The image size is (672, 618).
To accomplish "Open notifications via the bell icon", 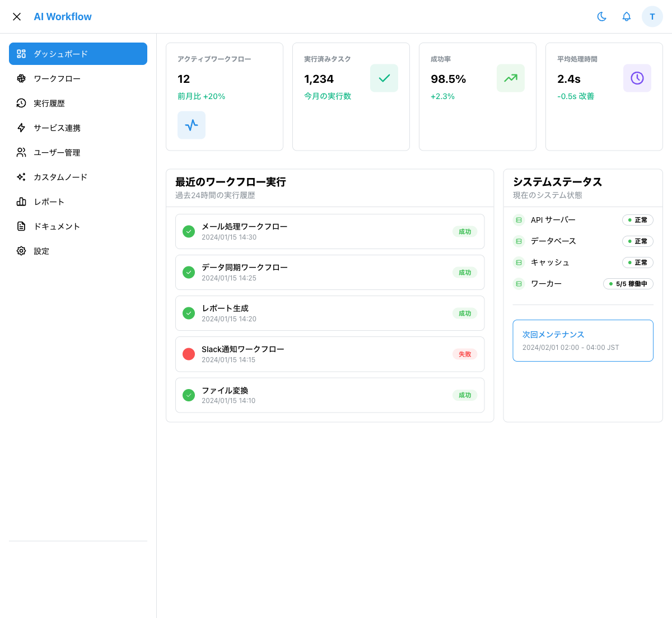I will [x=627, y=17].
